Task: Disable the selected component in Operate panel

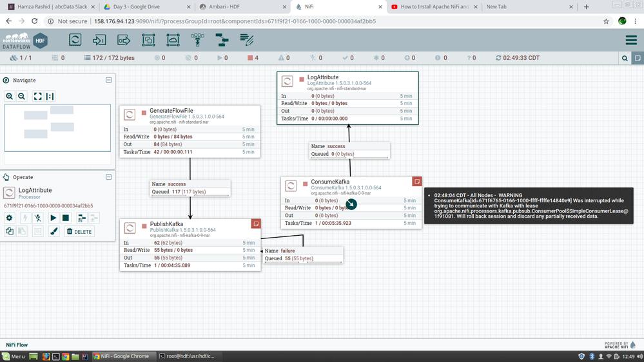Action: pos(38,218)
